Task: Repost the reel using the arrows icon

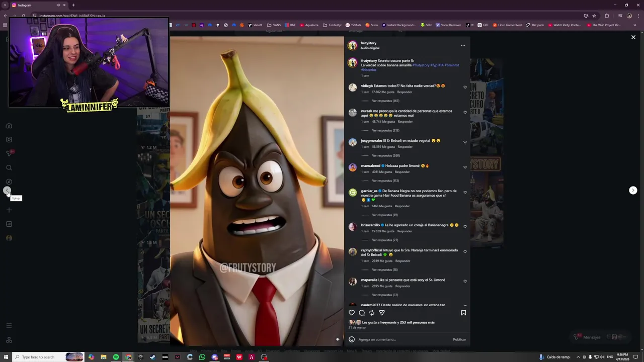Action: [372, 313]
